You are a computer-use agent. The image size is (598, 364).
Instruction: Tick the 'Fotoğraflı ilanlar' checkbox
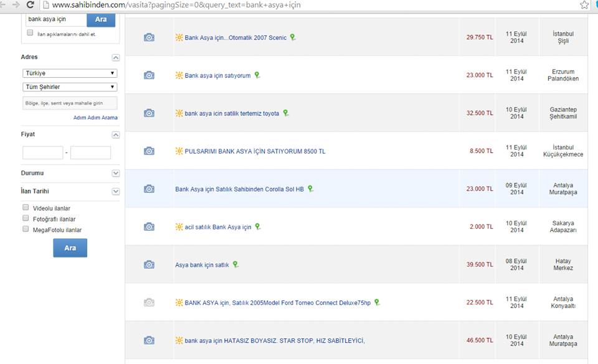(26, 218)
